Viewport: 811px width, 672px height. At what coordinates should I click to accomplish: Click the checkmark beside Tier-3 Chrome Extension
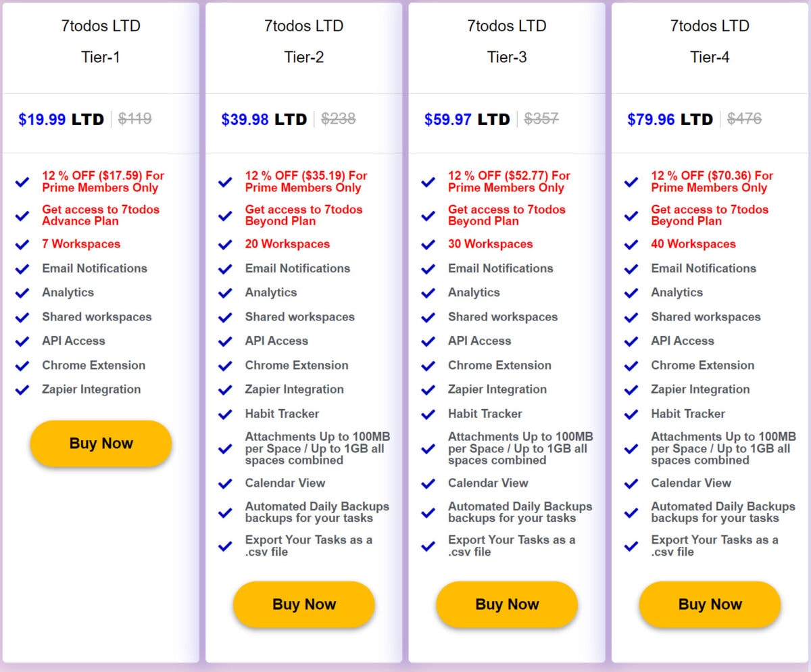point(427,365)
